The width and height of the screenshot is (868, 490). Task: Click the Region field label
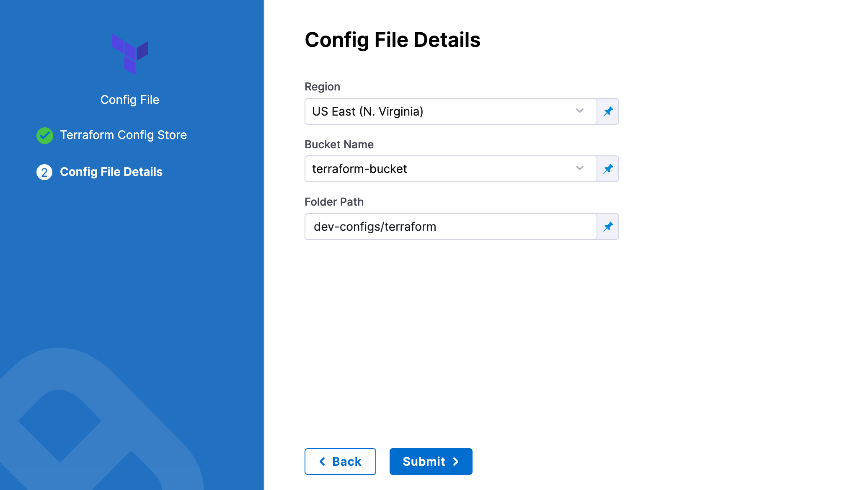322,87
